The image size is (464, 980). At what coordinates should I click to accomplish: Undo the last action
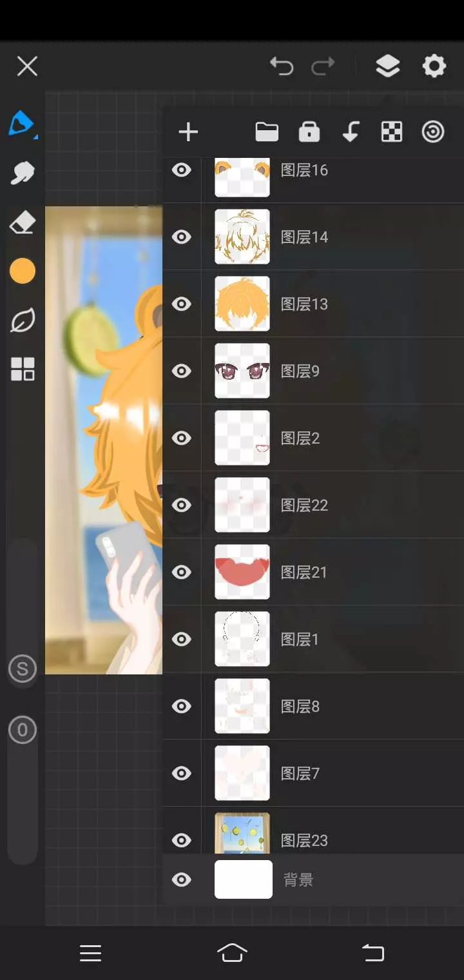(282, 66)
